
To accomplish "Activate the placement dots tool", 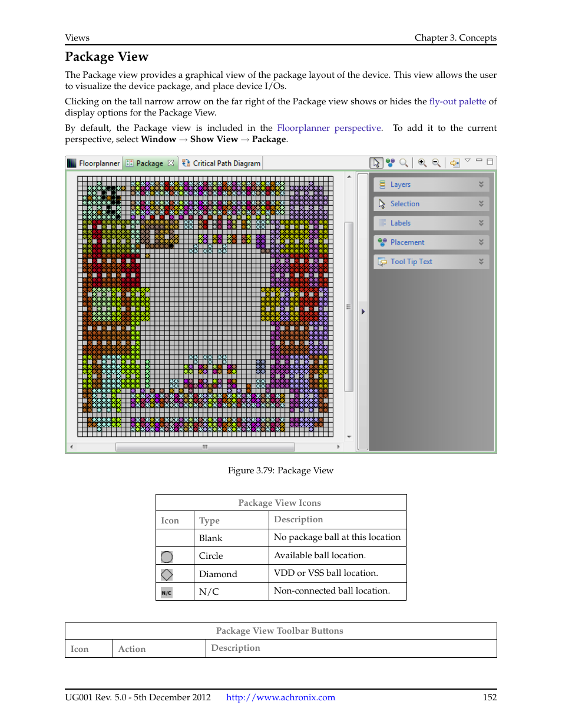I will pos(389,162).
